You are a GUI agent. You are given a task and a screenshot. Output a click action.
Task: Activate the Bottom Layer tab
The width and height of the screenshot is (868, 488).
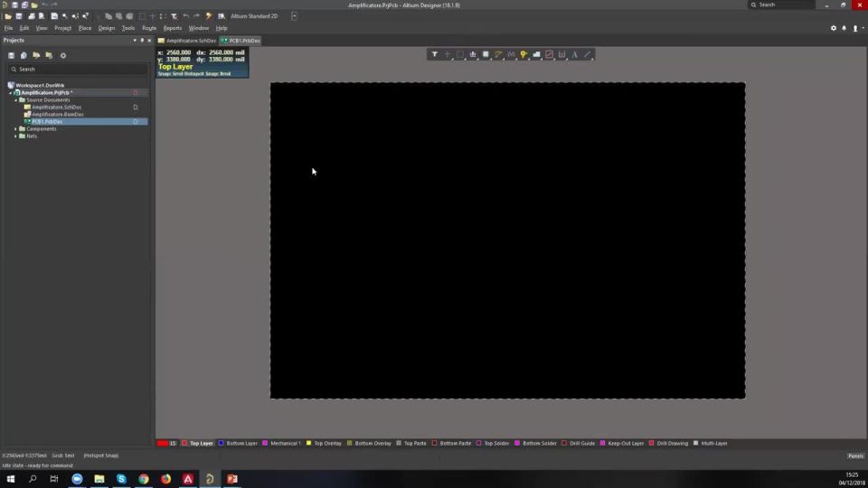tap(238, 443)
